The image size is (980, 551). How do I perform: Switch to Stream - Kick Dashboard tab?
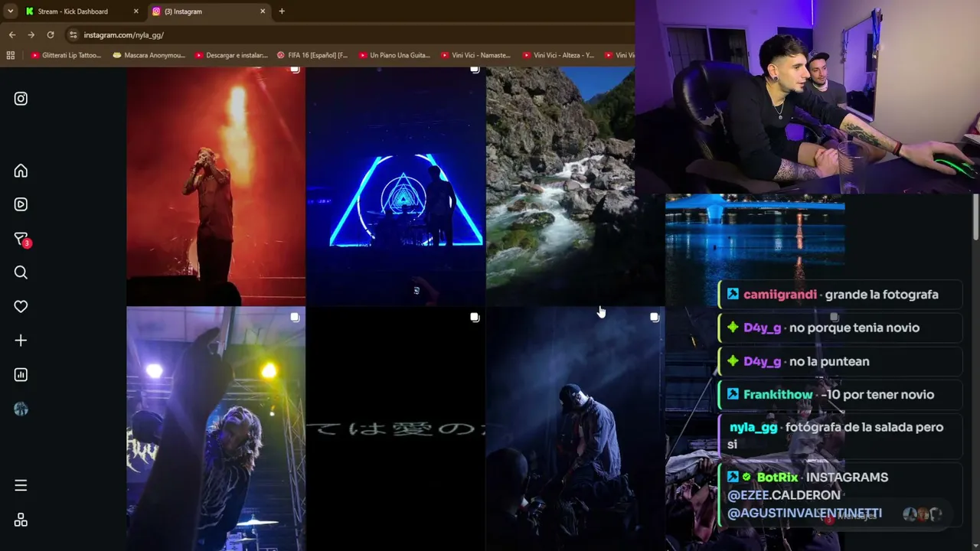[83, 11]
